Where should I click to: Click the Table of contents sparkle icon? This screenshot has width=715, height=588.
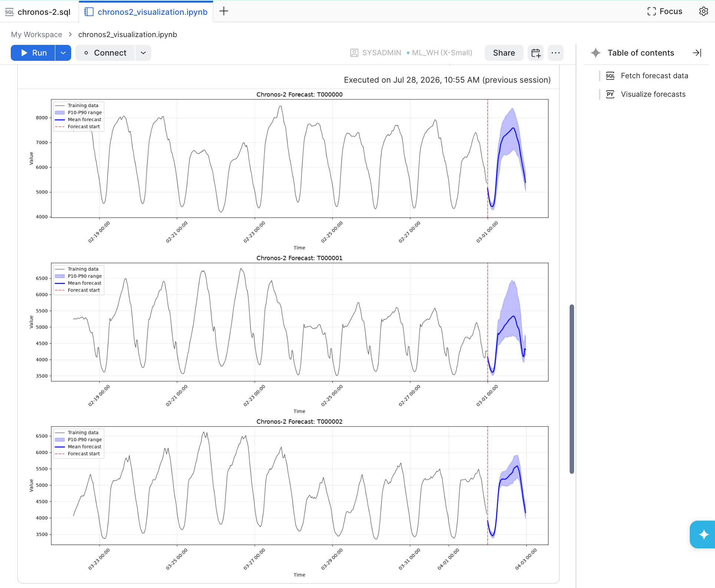[596, 53]
